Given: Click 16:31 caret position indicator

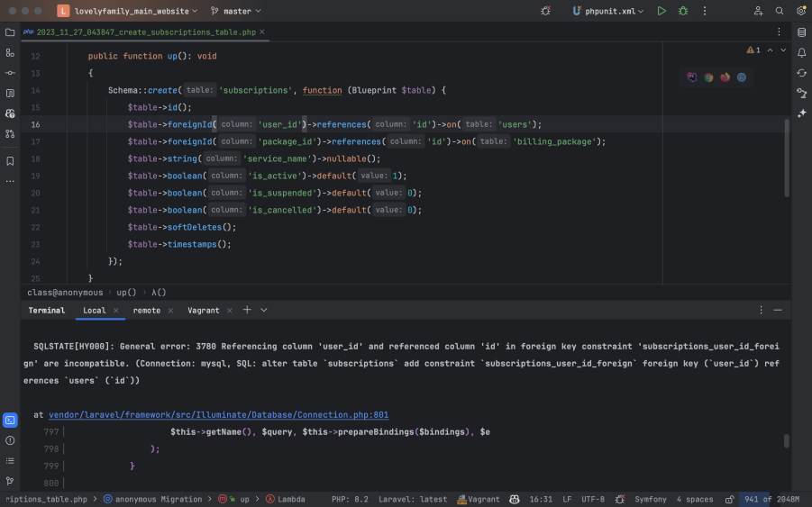Looking at the screenshot, I should point(541,500).
